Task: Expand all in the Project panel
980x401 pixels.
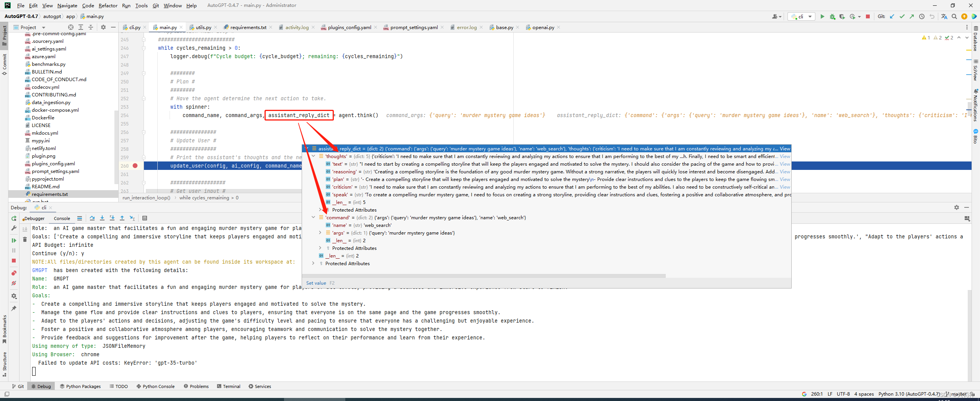Action: 81,27
